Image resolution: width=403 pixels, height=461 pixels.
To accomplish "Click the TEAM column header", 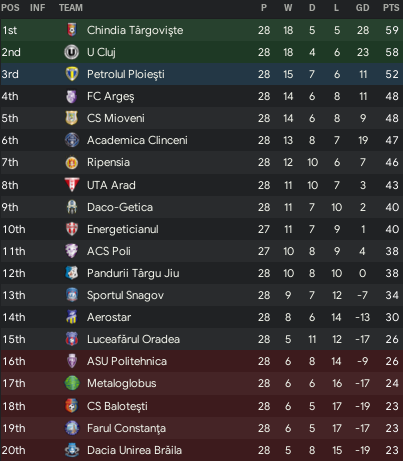I will point(71,8).
